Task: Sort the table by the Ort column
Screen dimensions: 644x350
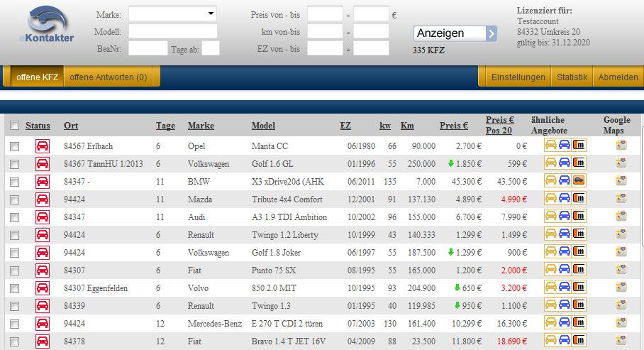Action: (71, 126)
